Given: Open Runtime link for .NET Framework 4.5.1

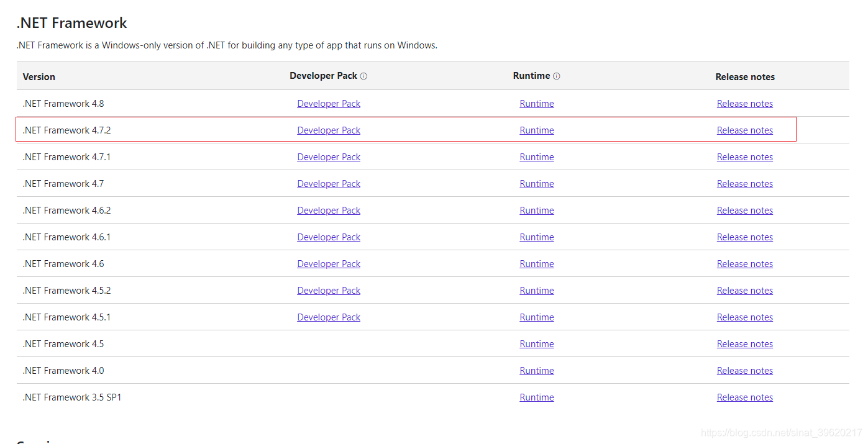Looking at the screenshot, I should pos(537,317).
